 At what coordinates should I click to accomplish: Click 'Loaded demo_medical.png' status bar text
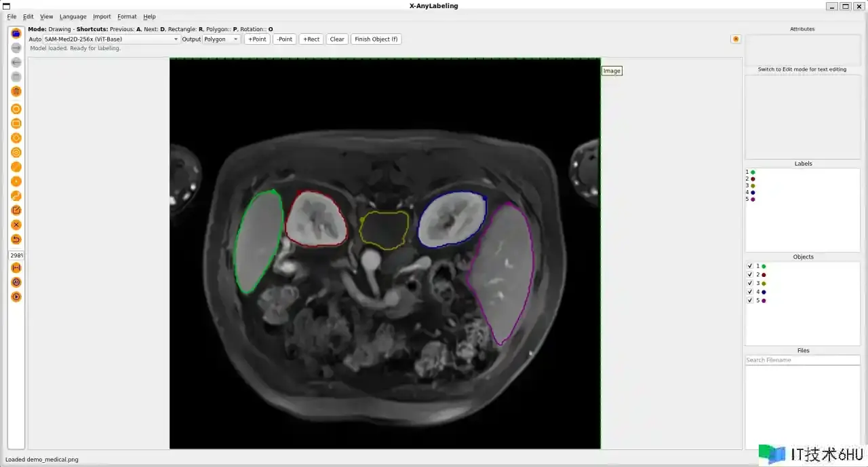point(41,460)
